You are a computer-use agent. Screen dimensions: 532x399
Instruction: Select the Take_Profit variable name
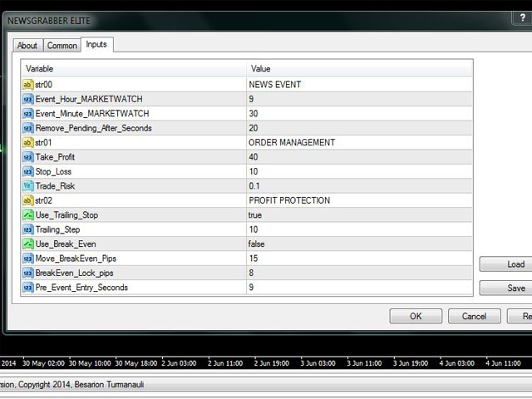[x=55, y=157]
